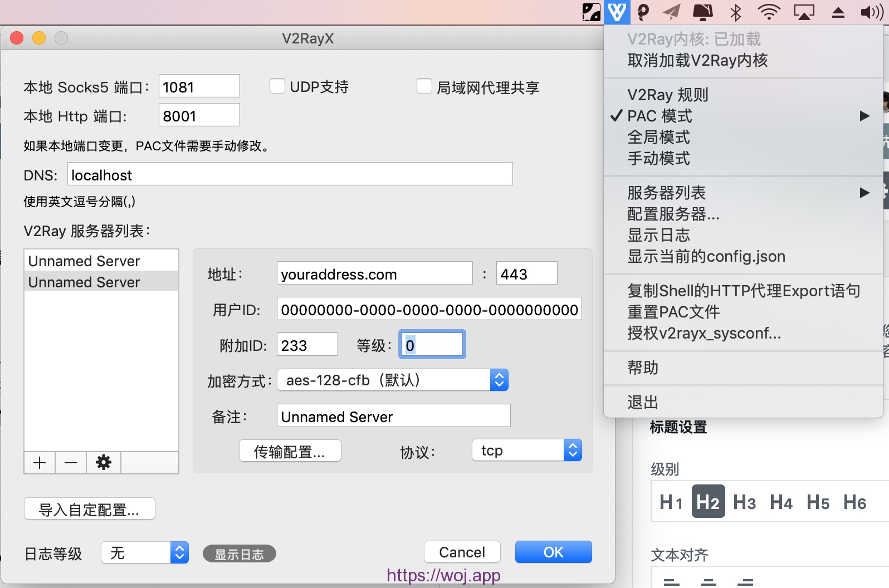Viewport: 889px width, 588px height.
Task: Choose 显示日志 in menu
Action: click(744, 235)
